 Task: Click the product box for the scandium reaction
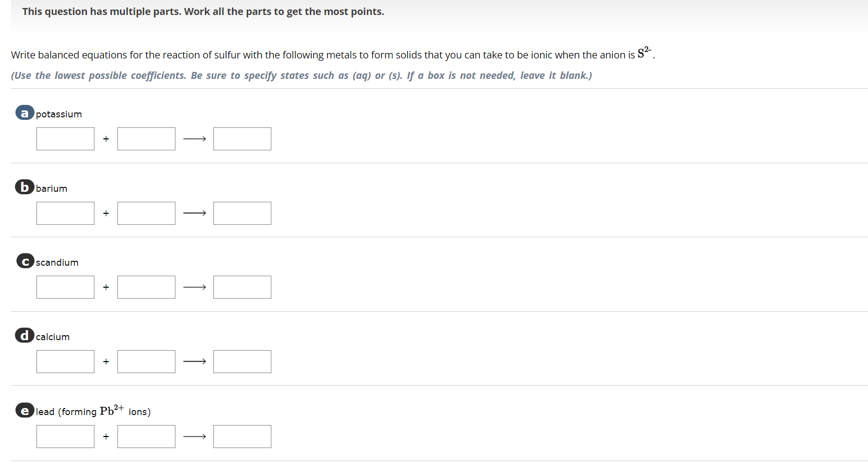point(242,287)
